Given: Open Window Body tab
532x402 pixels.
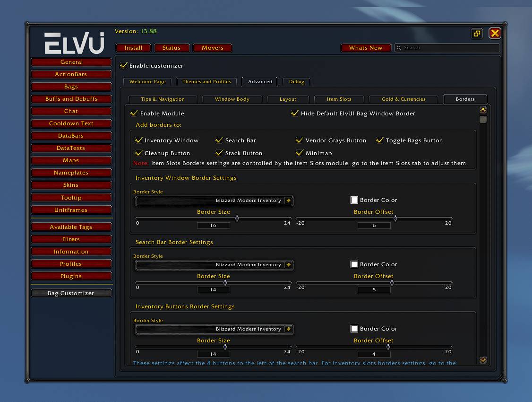Looking at the screenshot, I should 232,99.
